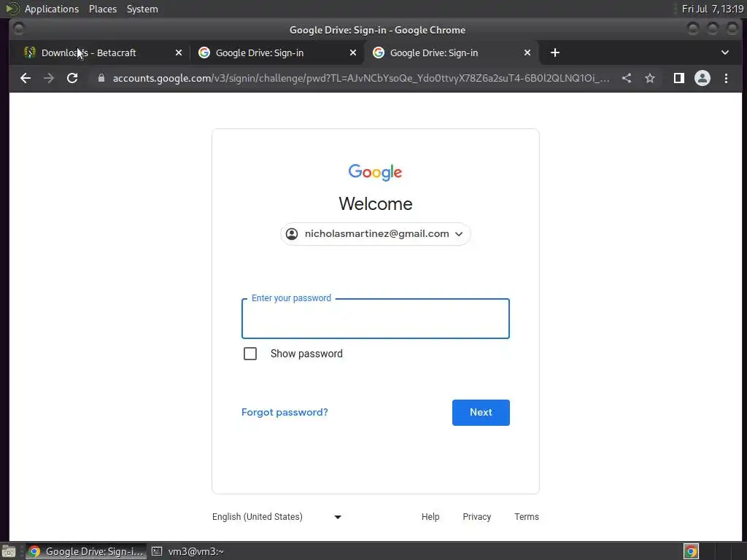Open the Applications menu
The height and width of the screenshot is (560, 747).
pos(52,9)
